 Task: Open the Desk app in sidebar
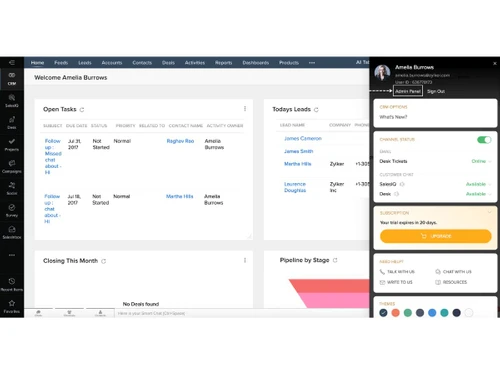(12, 123)
